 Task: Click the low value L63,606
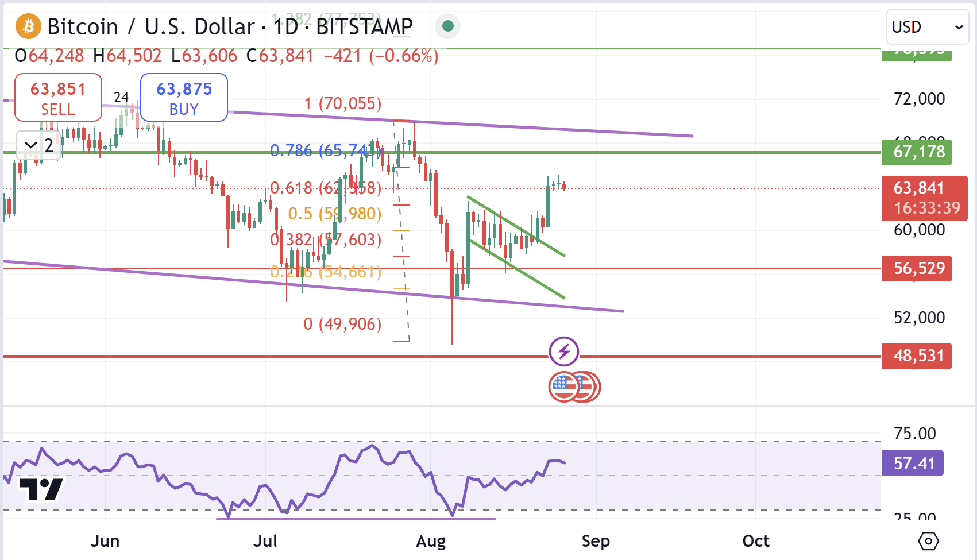point(204,56)
